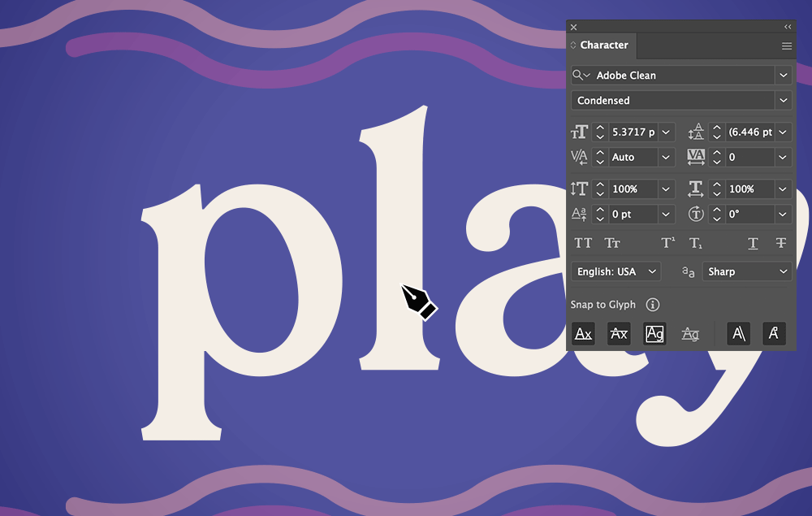Viewport: 812px width, 516px height.
Task: Apply Strikethrough formatting
Action: click(x=781, y=243)
